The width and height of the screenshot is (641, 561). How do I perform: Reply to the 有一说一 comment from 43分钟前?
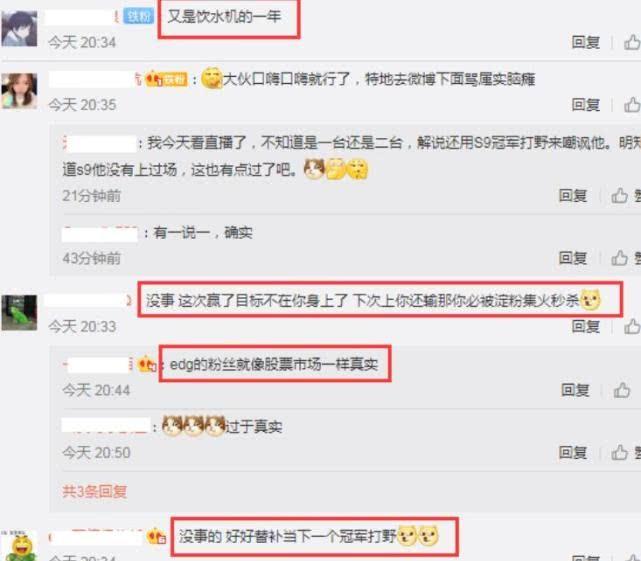point(573,258)
